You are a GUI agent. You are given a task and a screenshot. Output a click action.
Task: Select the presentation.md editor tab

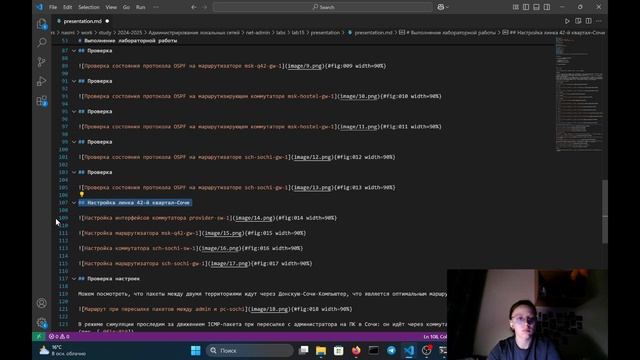83,21
